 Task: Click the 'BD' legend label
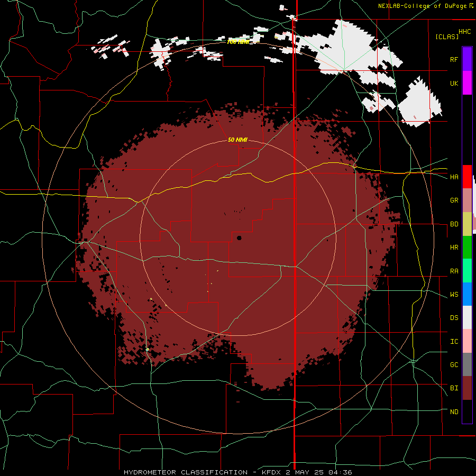click(x=454, y=224)
